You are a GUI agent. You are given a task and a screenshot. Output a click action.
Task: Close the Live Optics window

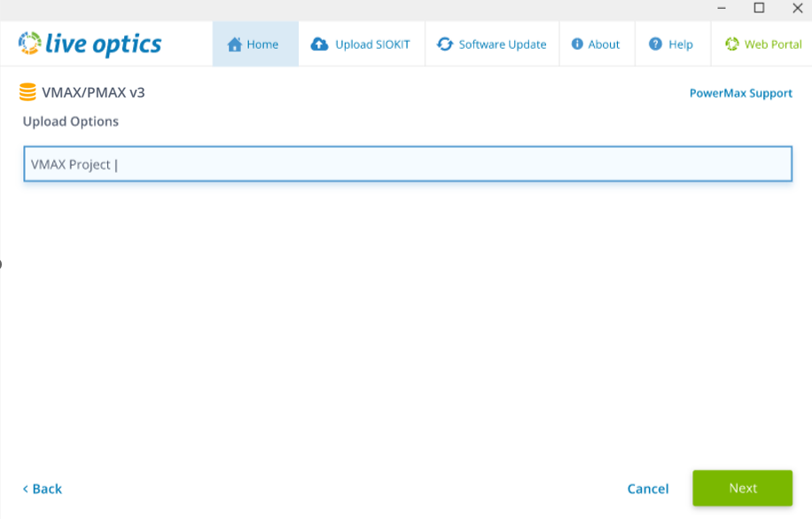[798, 8]
